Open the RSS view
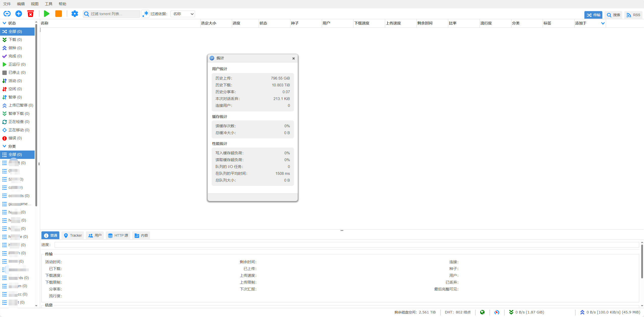Screen dimensions: 644x317 634,15
